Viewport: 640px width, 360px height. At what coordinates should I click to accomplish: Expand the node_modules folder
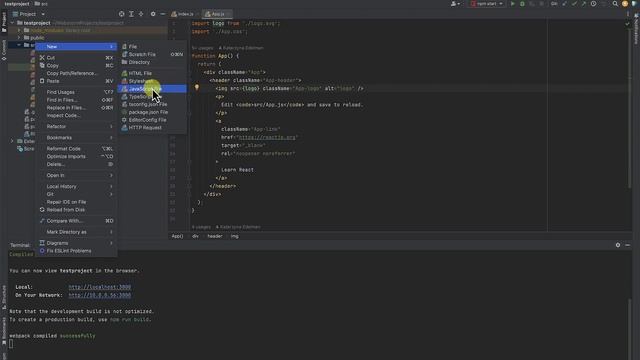tap(19, 30)
